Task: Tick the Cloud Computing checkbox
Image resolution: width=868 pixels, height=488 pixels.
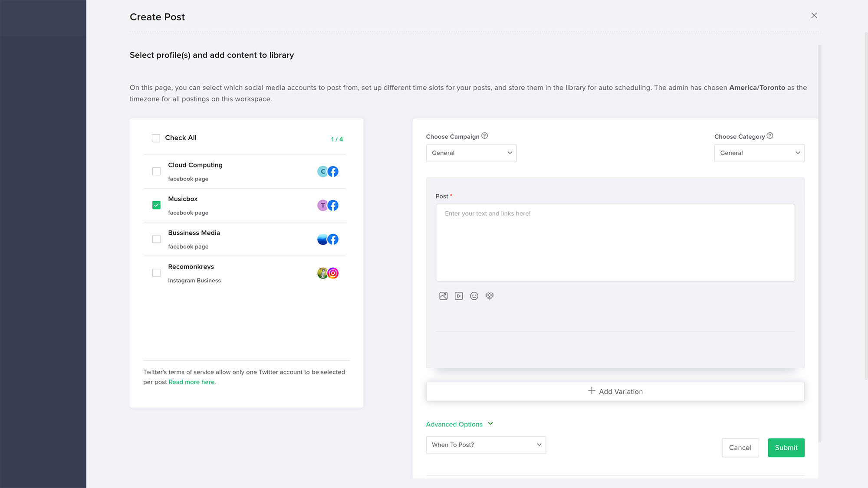Action: pos(156,171)
